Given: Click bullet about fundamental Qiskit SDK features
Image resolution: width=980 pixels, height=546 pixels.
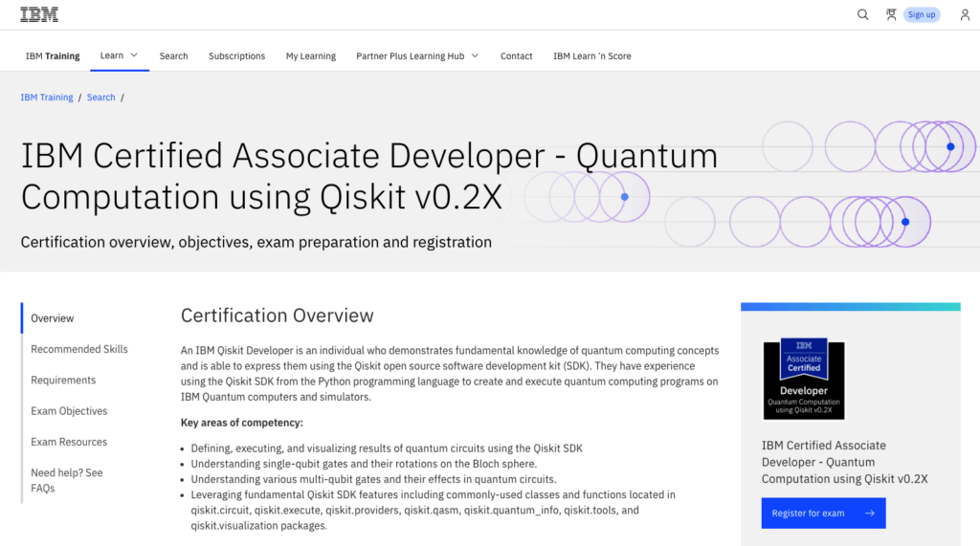Looking at the screenshot, I should tap(434, 510).
